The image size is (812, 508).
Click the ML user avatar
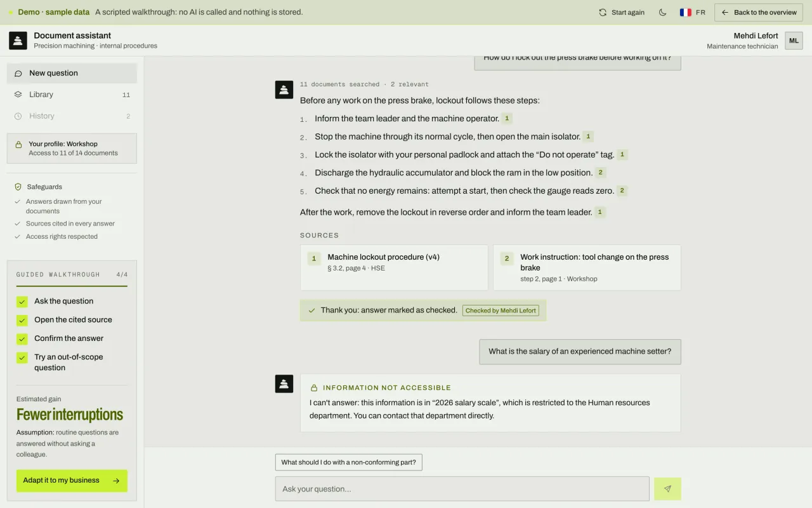(x=794, y=41)
